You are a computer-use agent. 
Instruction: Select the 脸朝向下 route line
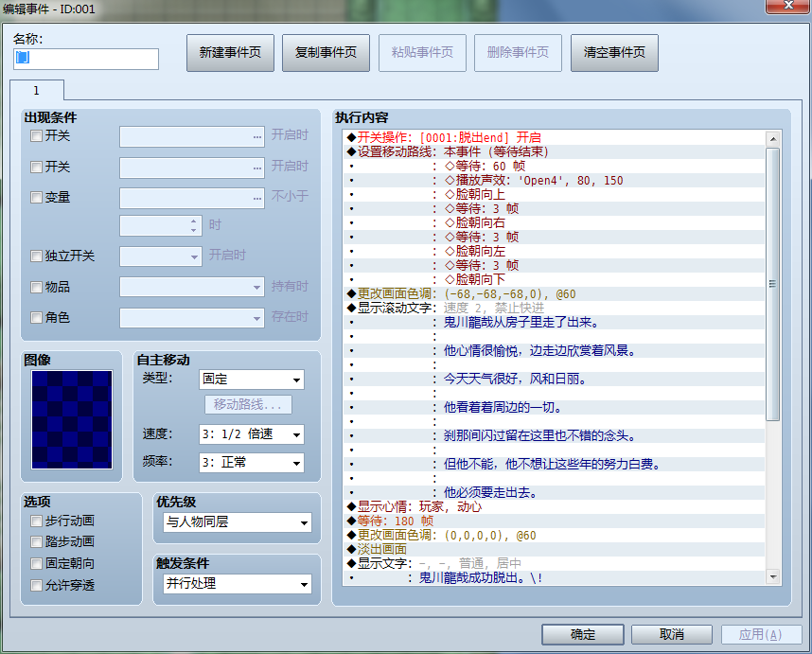pyautogui.click(x=554, y=279)
